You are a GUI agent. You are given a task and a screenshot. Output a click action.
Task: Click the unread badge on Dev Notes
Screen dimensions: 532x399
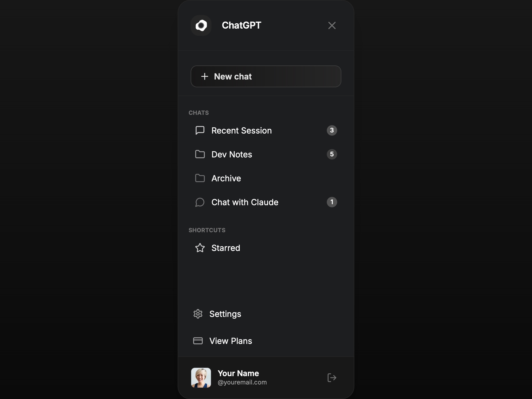pyautogui.click(x=332, y=154)
